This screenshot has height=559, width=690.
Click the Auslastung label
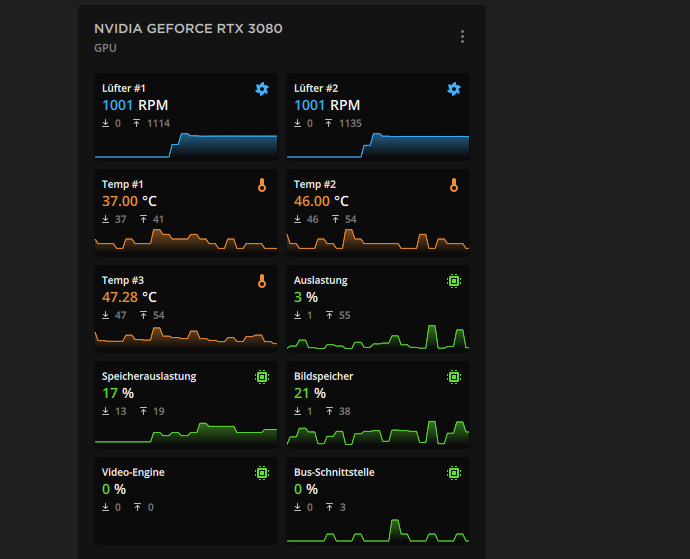click(x=321, y=280)
